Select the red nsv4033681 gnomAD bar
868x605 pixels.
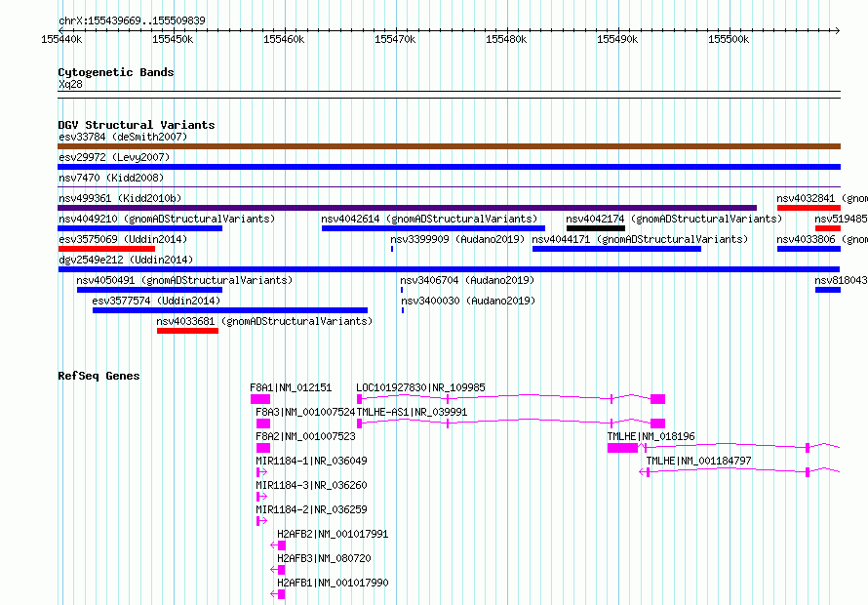click(187, 331)
